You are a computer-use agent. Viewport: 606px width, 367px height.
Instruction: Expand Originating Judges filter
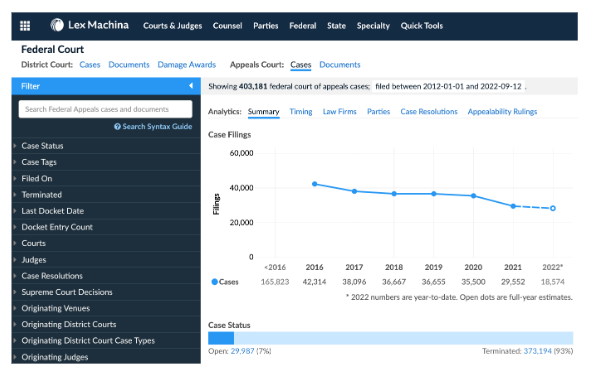point(106,357)
